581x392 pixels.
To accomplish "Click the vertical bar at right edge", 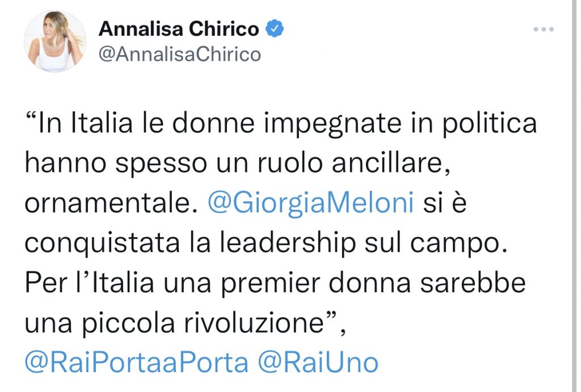I will (574, 196).
